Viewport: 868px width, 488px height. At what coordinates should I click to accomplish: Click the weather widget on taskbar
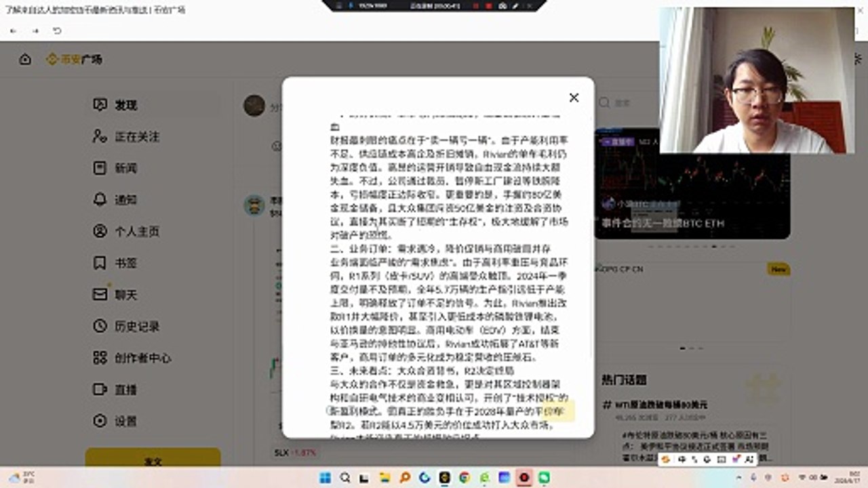(x=23, y=477)
